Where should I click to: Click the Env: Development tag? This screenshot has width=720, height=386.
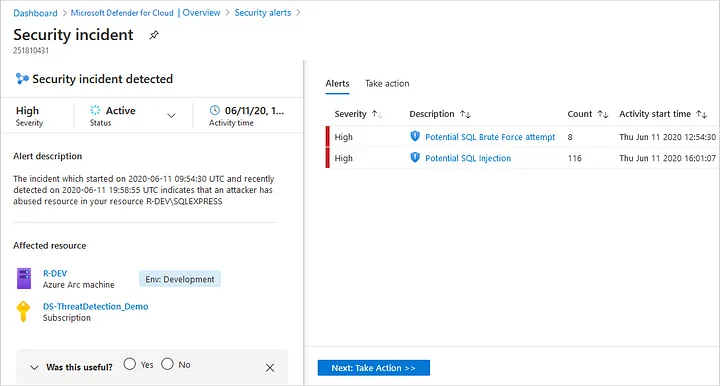(180, 279)
